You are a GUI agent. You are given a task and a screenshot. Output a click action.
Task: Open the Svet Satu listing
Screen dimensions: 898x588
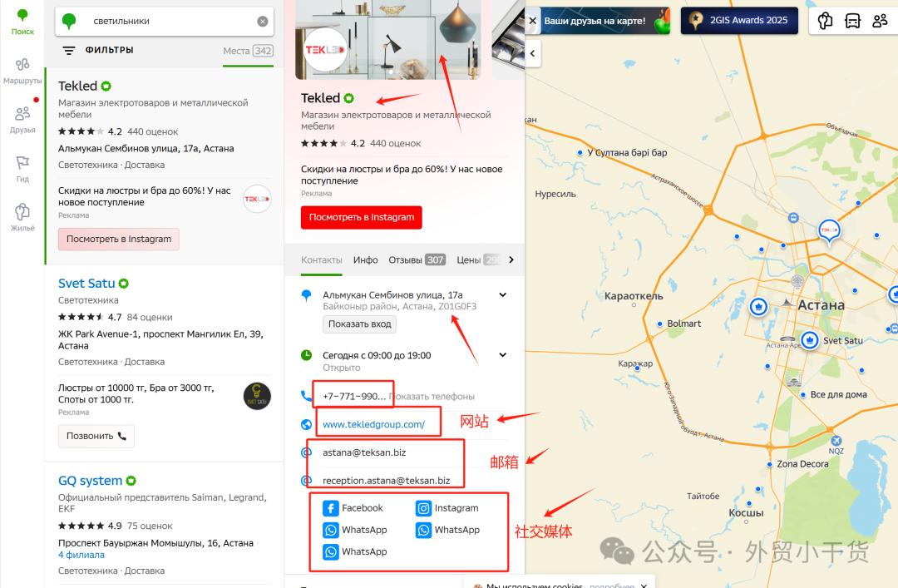click(x=86, y=283)
